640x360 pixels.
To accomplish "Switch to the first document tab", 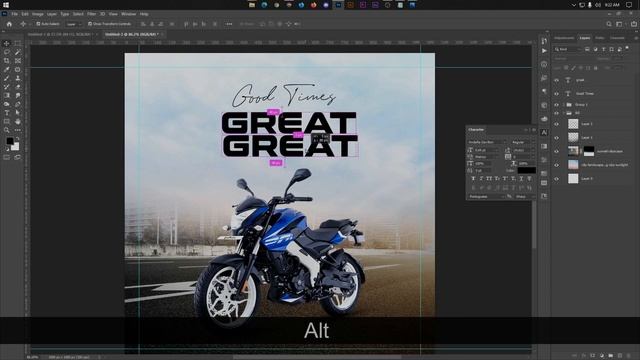I will (x=60, y=34).
